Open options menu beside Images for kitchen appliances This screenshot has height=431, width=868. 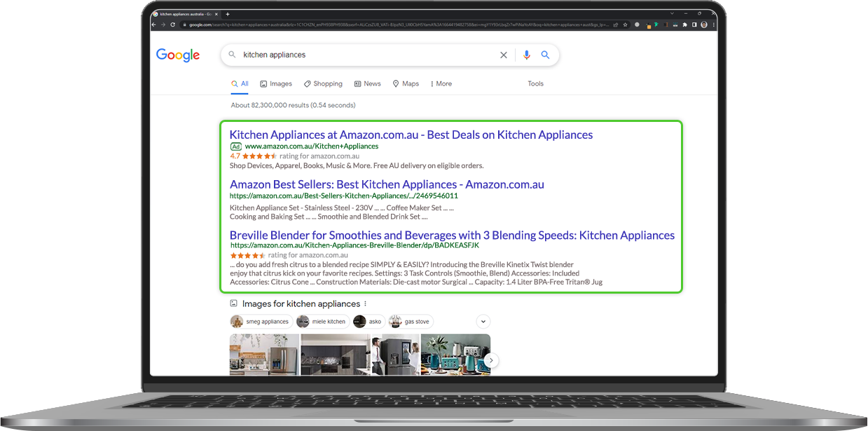[365, 304]
